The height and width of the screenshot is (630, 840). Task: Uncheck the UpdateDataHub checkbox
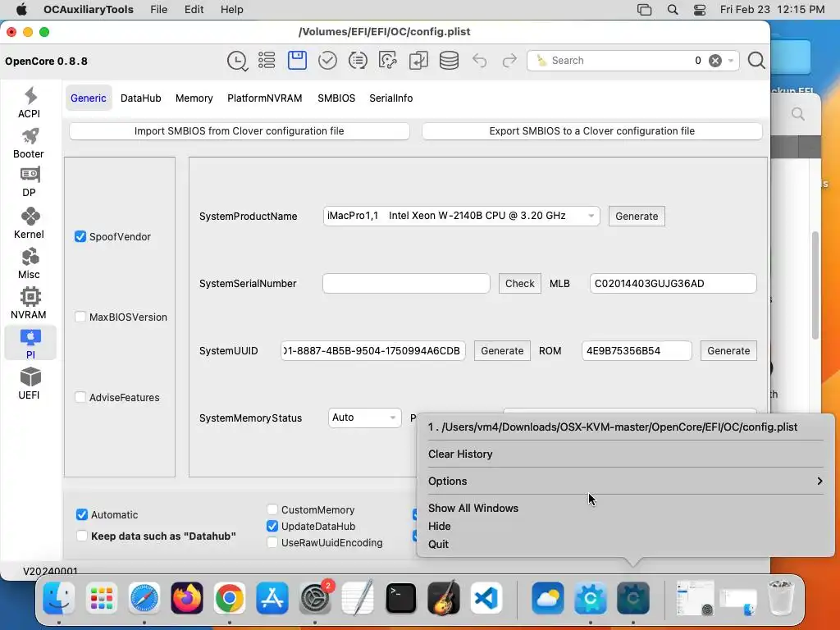point(272,526)
